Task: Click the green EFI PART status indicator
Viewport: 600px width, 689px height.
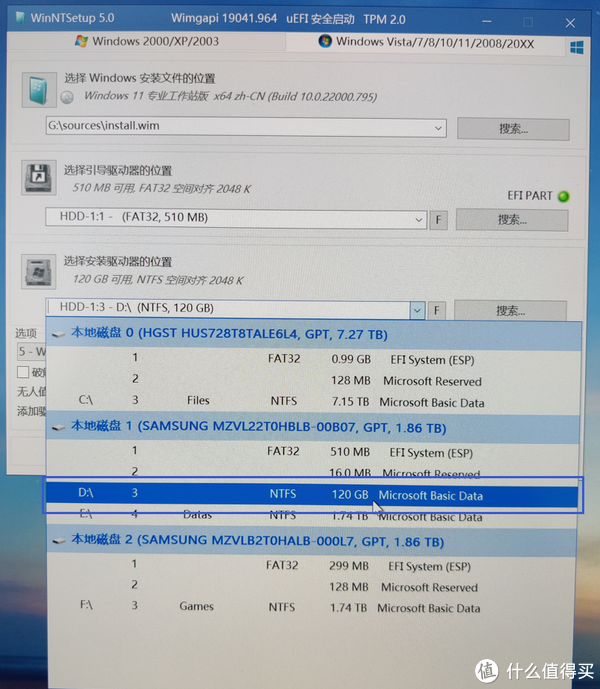Action: coord(563,196)
